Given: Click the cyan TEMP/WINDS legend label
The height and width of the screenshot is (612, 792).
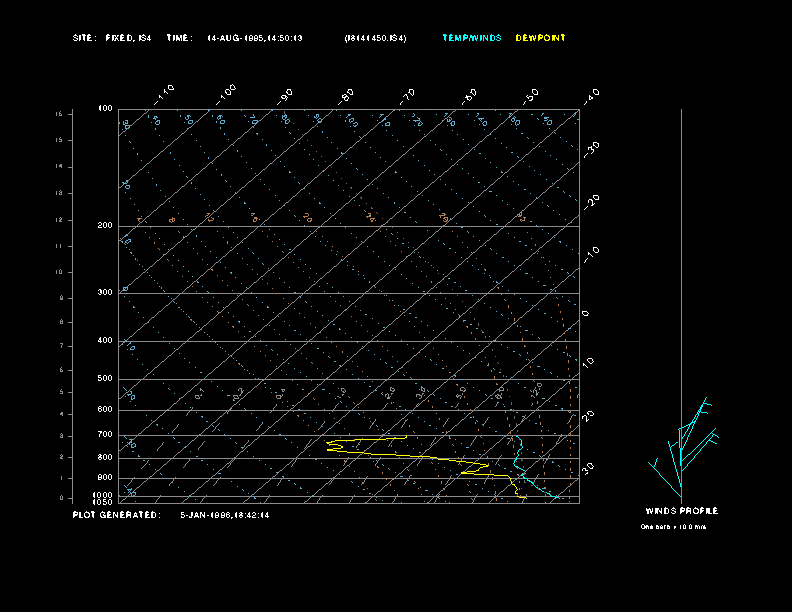Looking at the screenshot, I should (x=472, y=38).
